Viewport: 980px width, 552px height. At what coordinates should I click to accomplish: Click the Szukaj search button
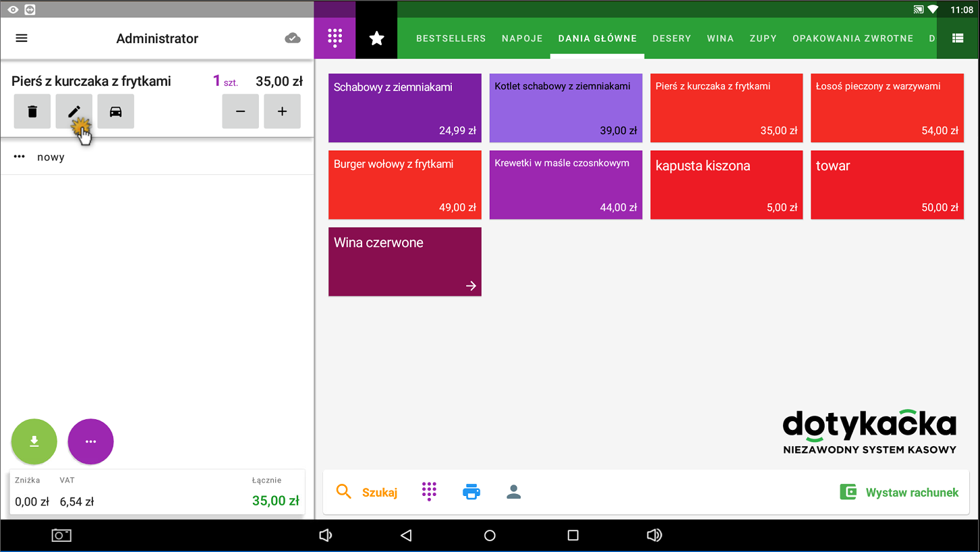click(x=368, y=492)
